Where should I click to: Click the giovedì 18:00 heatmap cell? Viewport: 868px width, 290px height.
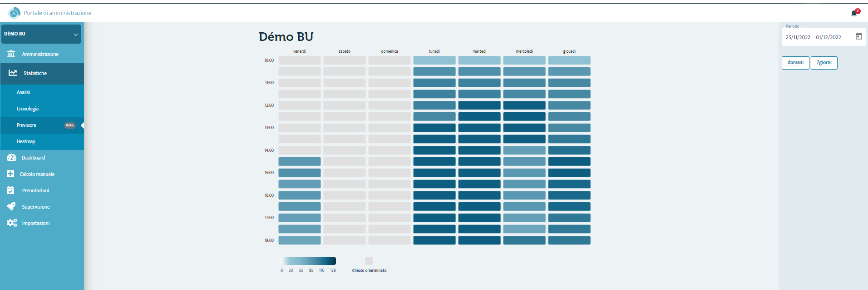tap(569, 240)
